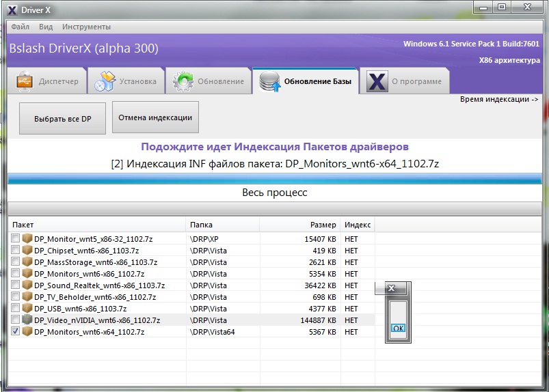Viewport: 549px width, 392px height.
Task: Check the DP_Monitor_wnt5_x86-32_1102.7z checkbox
Action: 15,238
